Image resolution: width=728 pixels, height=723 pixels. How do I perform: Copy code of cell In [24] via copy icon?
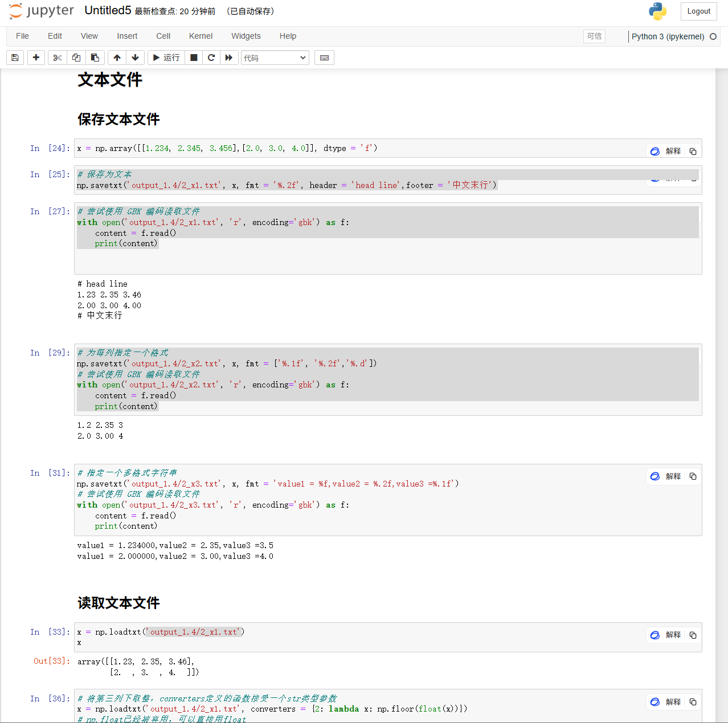[692, 151]
